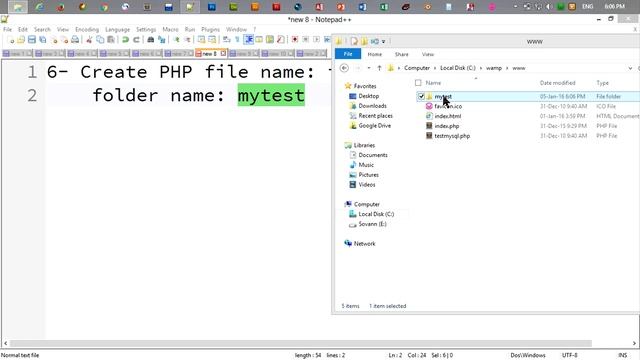Click the Paste toolbar icon
The image size is (640, 360).
coord(111,40)
